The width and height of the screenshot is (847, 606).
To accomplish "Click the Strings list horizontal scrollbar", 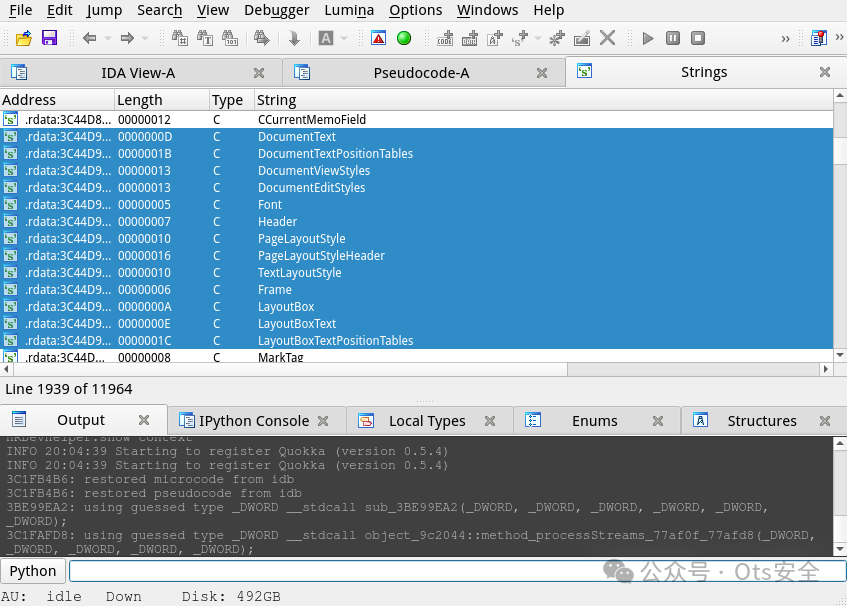I will (415, 369).
